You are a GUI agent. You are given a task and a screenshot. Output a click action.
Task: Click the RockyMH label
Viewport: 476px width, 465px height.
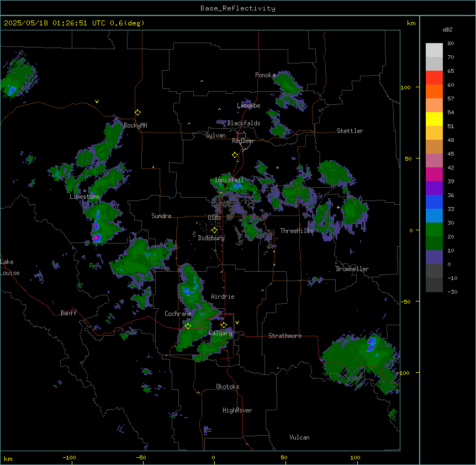click(135, 125)
